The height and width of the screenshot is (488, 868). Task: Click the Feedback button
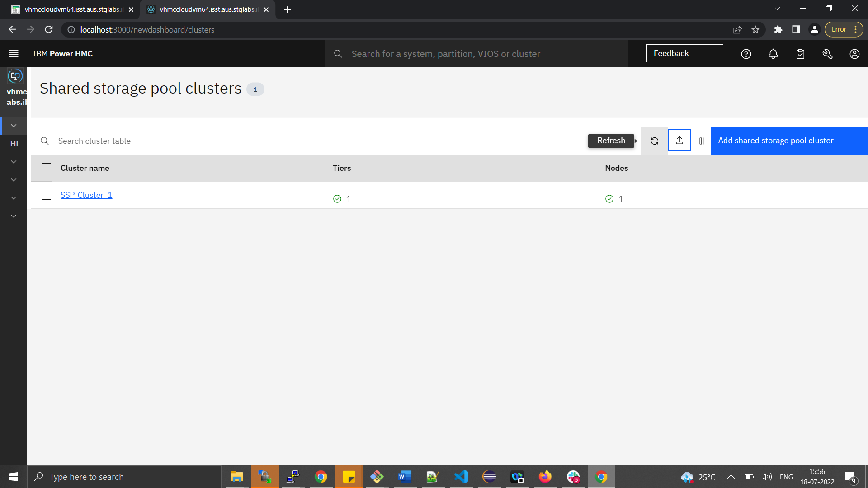tap(684, 53)
